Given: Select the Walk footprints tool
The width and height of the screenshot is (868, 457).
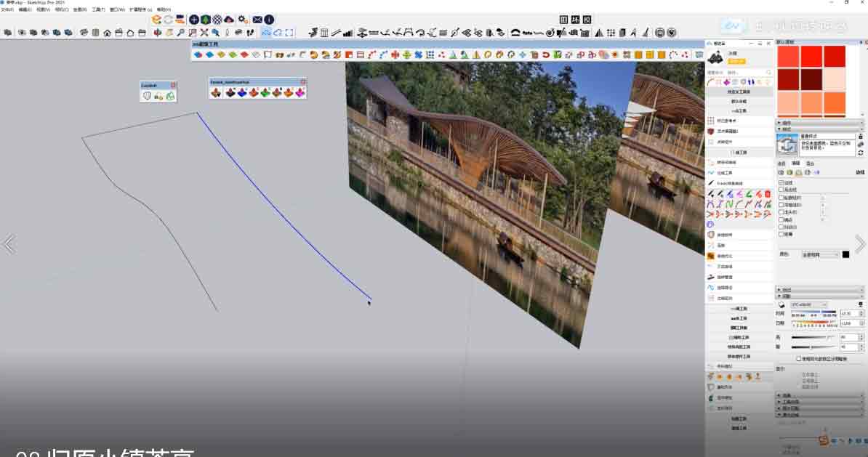Looking at the screenshot, I should click(x=251, y=32).
